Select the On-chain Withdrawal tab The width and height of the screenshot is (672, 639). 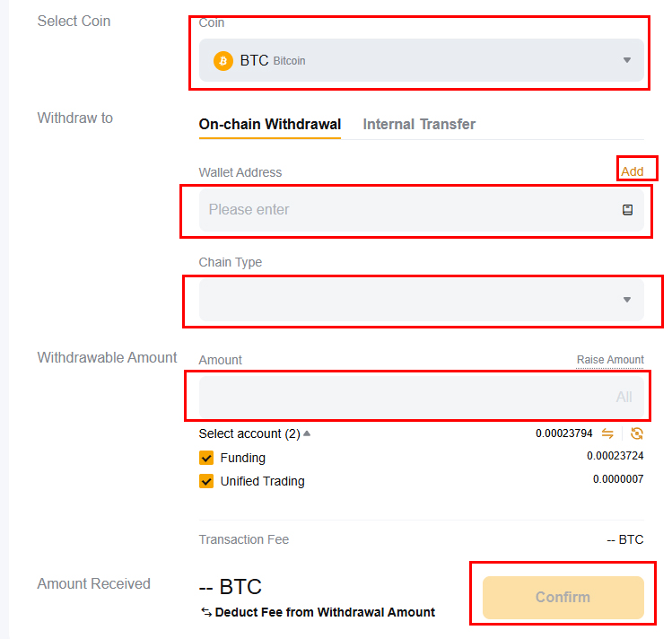click(269, 124)
